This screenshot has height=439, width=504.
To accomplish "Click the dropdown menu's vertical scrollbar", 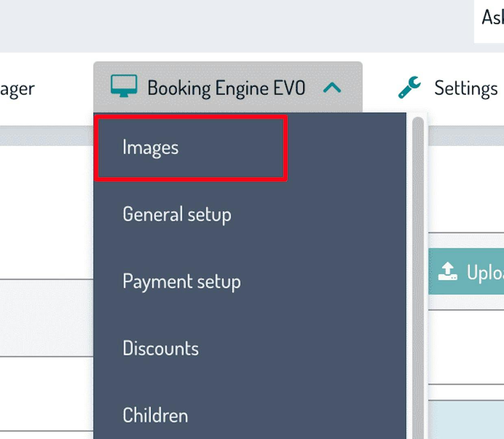I will point(417,277).
